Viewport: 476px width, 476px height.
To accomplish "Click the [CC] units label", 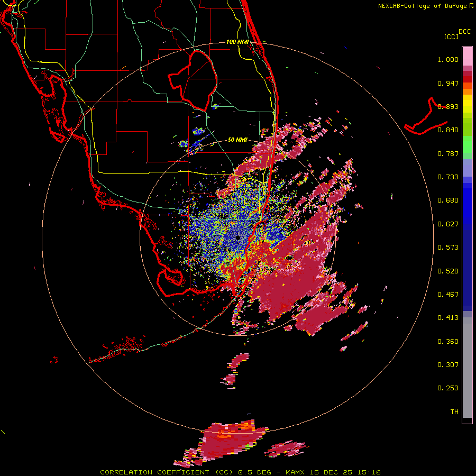I will (x=452, y=36).
